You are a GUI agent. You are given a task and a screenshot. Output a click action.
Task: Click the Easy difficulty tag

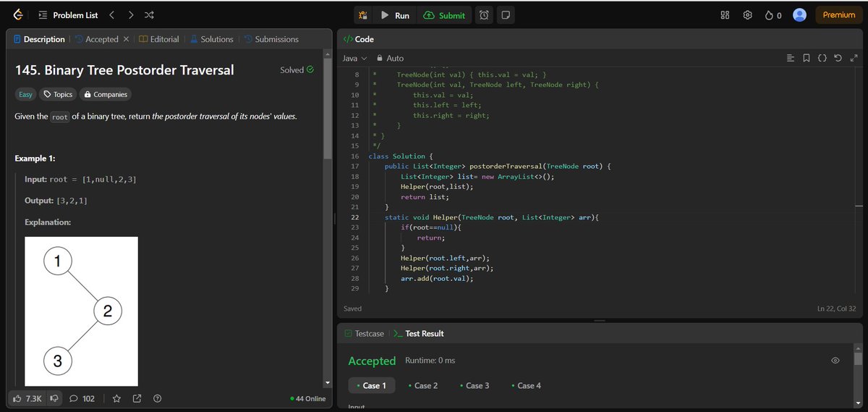[25, 94]
